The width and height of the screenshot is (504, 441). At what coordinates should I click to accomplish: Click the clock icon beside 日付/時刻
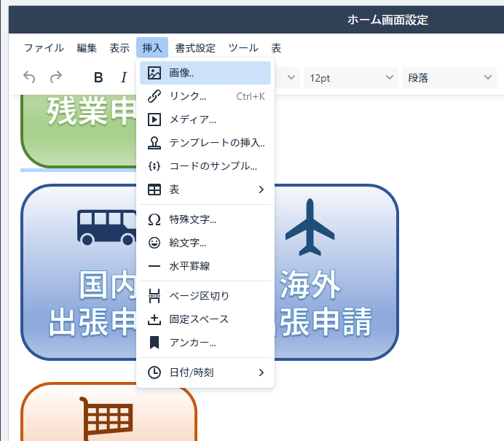154,372
